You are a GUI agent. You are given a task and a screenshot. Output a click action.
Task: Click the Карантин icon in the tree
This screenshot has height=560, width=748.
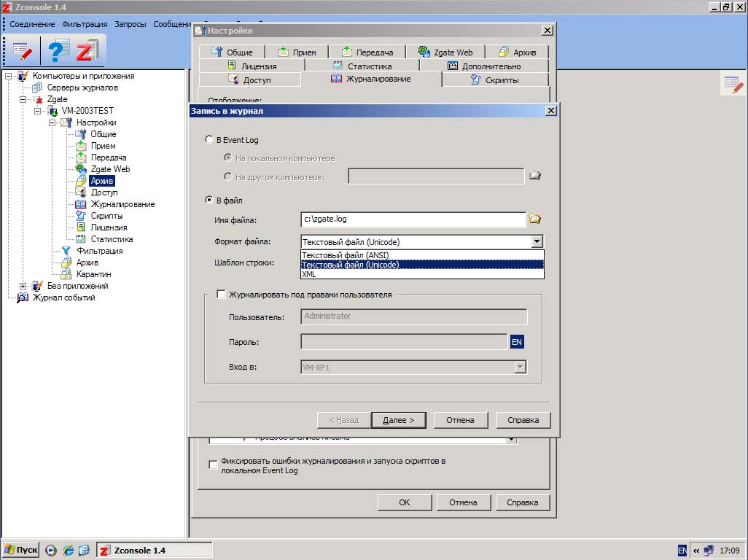click(x=66, y=274)
